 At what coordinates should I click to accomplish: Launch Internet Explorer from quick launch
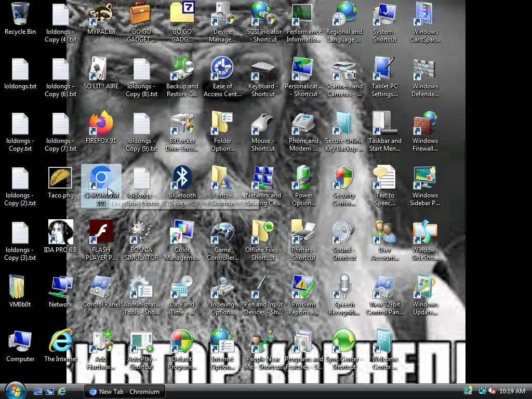tap(62, 392)
